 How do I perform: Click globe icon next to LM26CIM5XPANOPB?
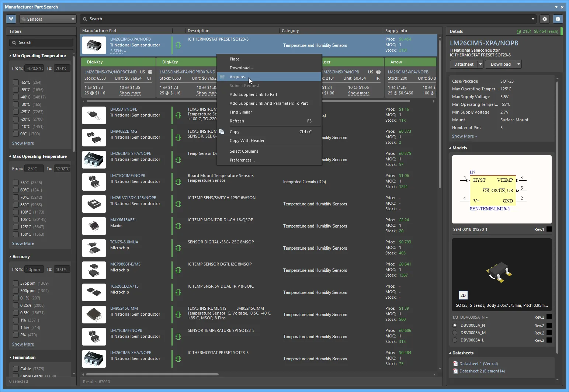(x=378, y=72)
